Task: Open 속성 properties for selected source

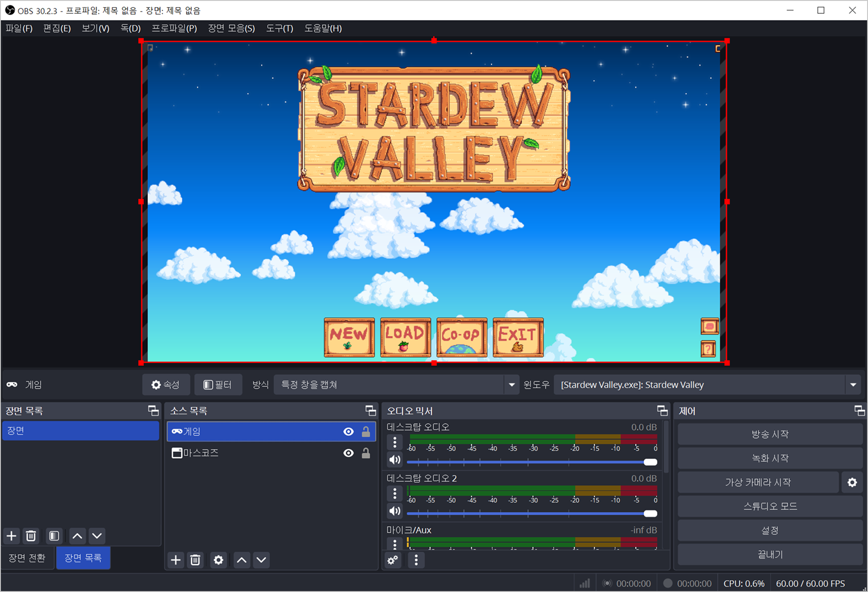Action: tap(166, 385)
